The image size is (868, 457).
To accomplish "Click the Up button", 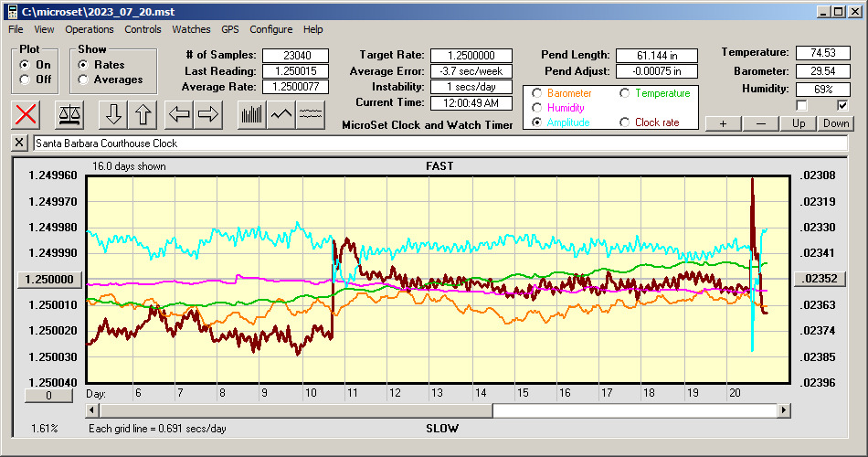I will click(x=799, y=123).
